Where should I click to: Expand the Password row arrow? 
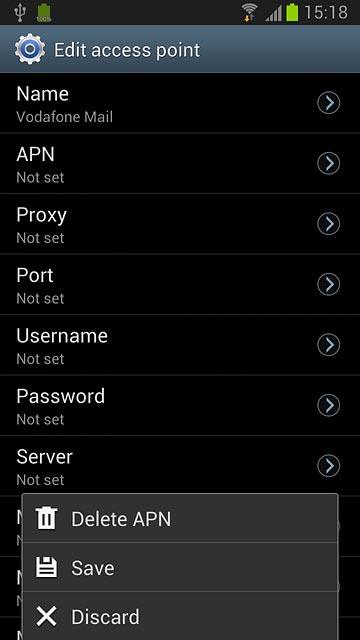(328, 405)
